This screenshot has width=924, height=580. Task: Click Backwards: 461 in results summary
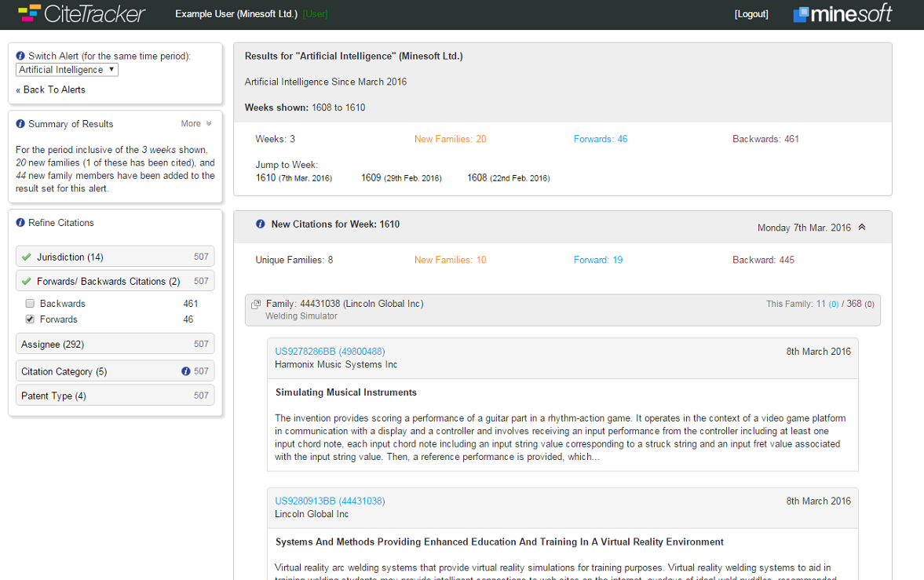tap(765, 139)
